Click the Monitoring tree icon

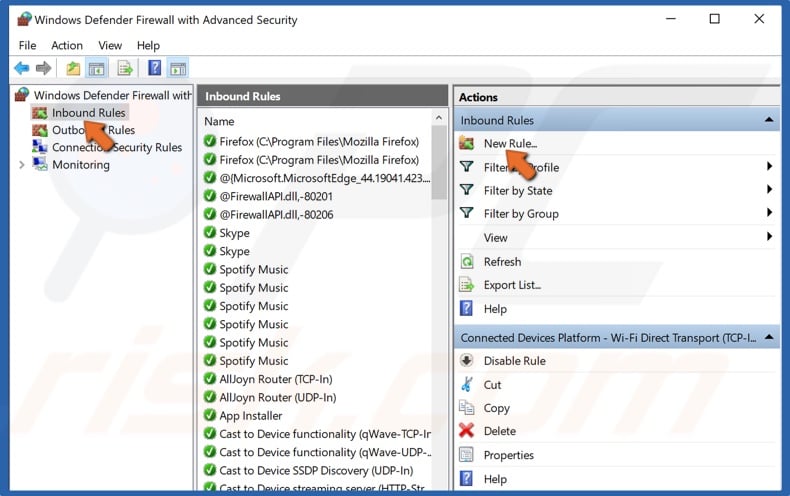[x=40, y=164]
